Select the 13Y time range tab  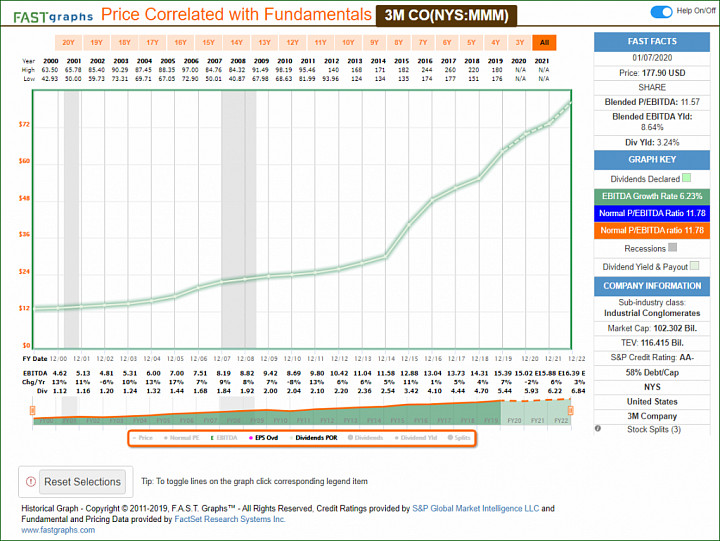click(x=264, y=43)
